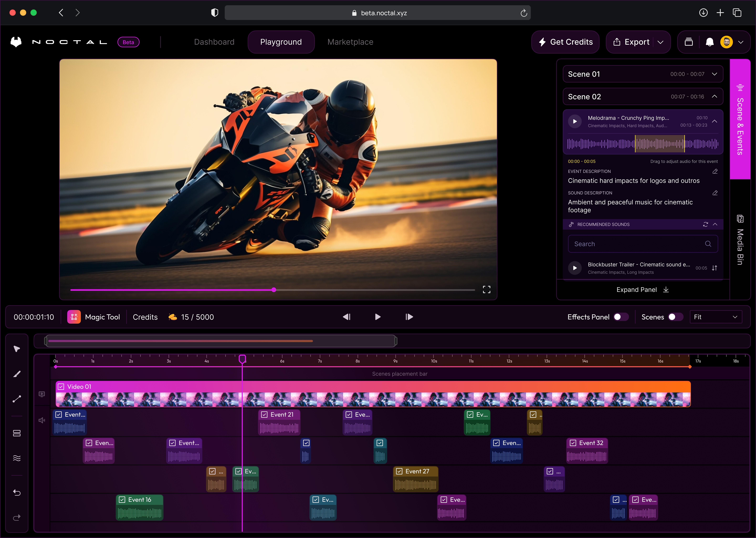Open the notifications bell
756x538 pixels.
[x=709, y=42]
